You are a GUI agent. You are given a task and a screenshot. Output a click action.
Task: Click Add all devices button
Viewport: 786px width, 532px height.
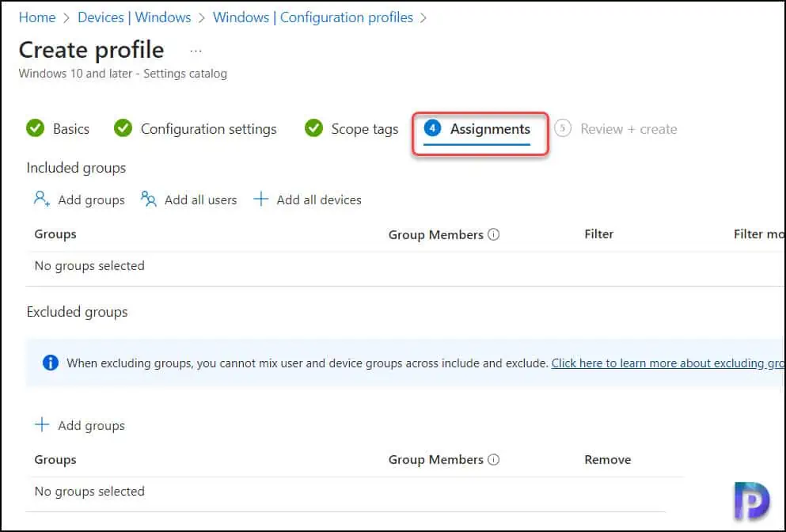(307, 199)
